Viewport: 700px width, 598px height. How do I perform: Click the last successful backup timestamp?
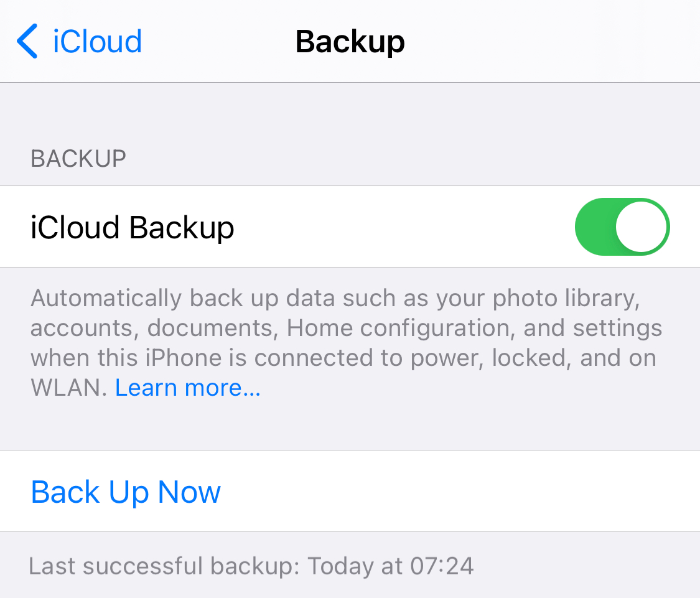point(251,566)
